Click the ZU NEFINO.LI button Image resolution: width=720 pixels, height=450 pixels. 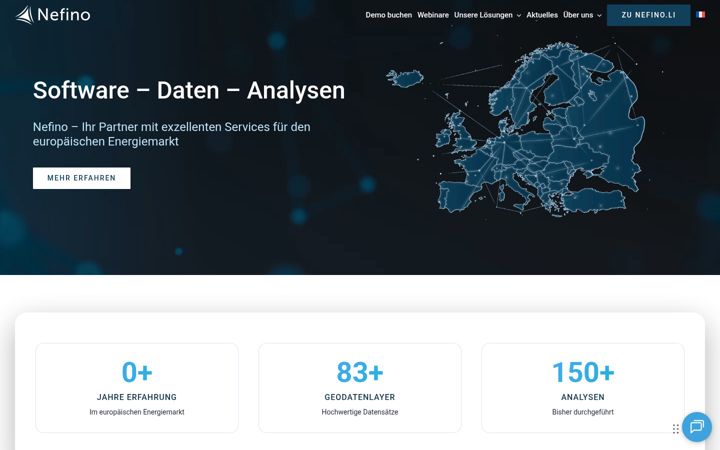[x=648, y=15]
